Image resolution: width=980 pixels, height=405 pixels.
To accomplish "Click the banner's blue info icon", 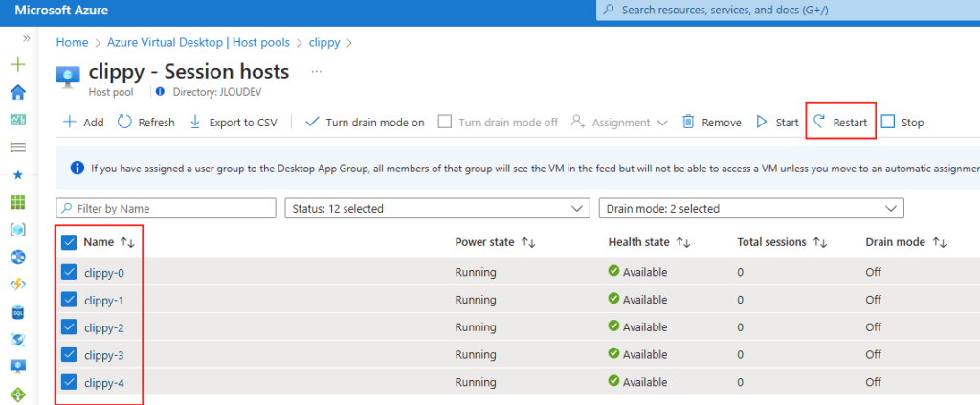I will click(78, 168).
